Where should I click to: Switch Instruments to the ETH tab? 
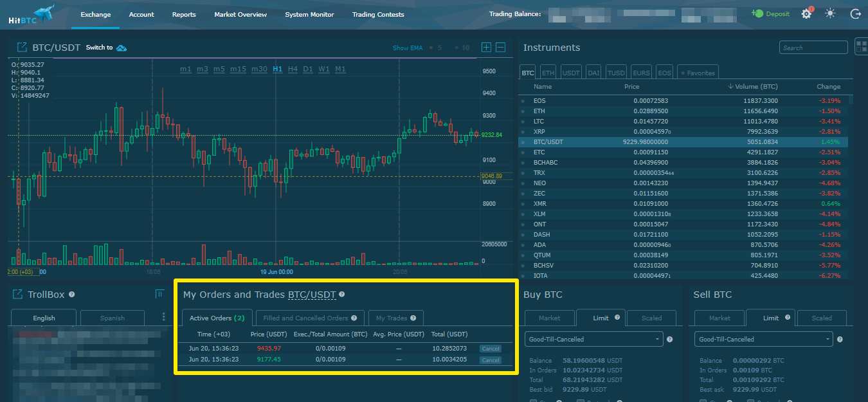(548, 73)
